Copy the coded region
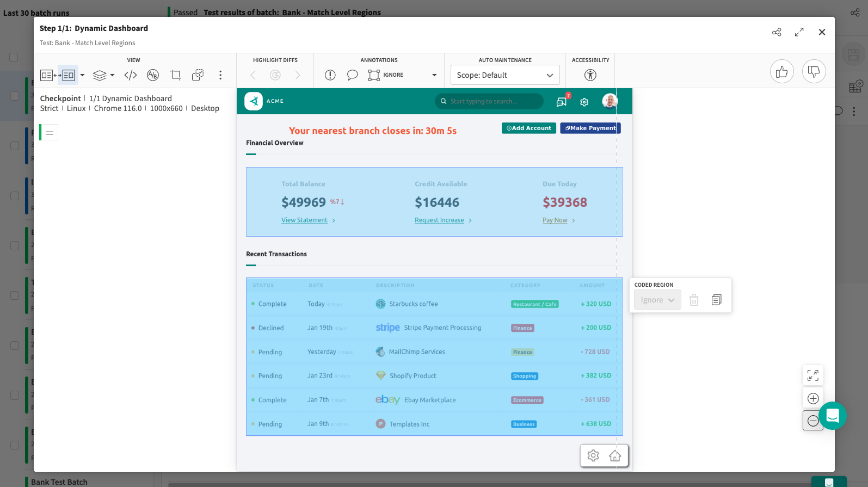This screenshot has width=868, height=487. tap(716, 300)
